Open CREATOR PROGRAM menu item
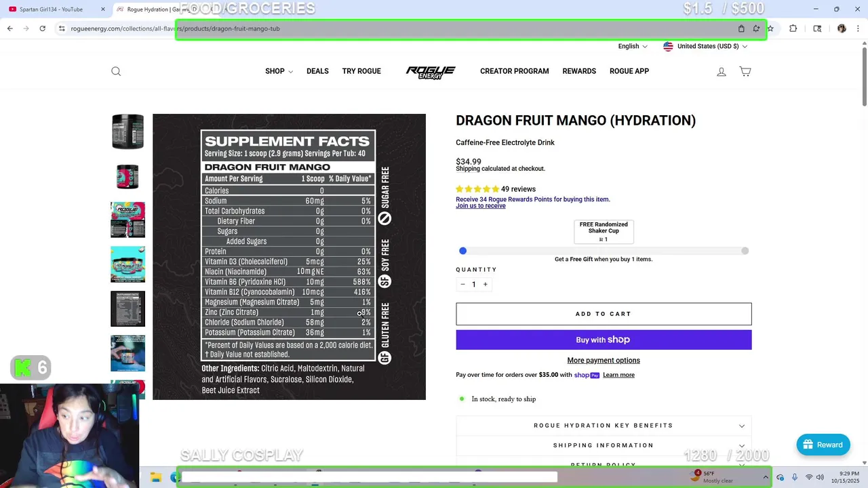Image resolution: width=868 pixels, height=488 pixels. point(515,71)
